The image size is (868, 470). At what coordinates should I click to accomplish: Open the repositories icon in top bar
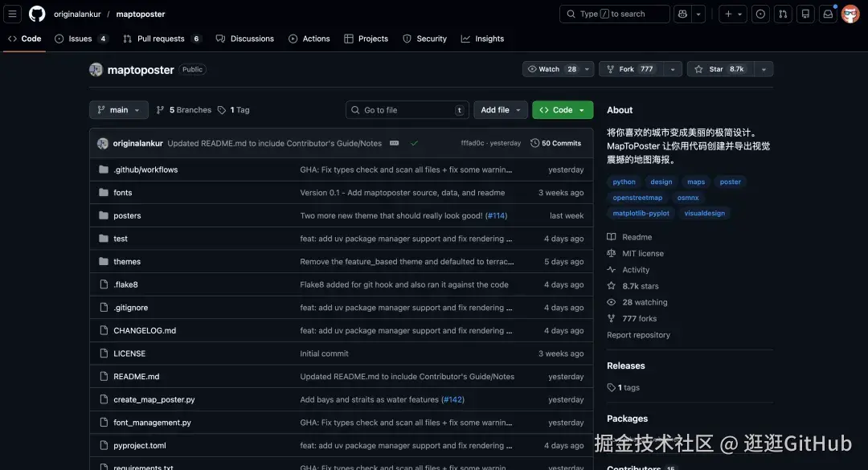805,14
